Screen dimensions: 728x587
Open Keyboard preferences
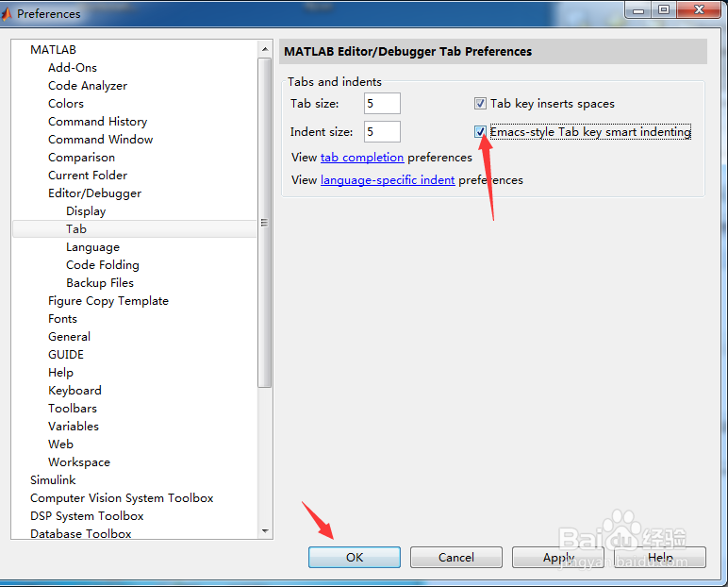pos(74,391)
